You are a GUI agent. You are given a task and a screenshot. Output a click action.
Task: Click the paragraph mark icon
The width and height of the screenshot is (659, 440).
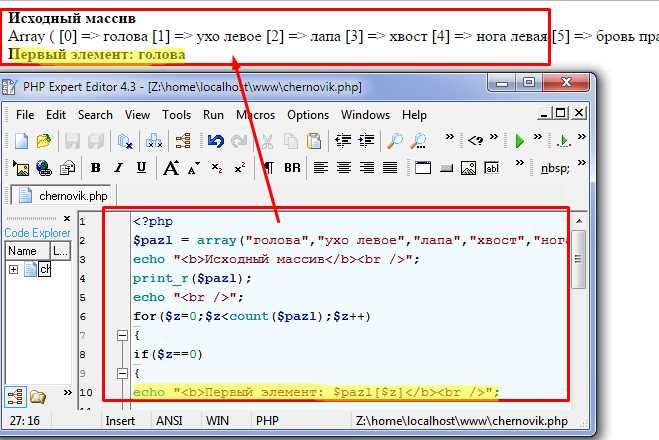tap(269, 168)
